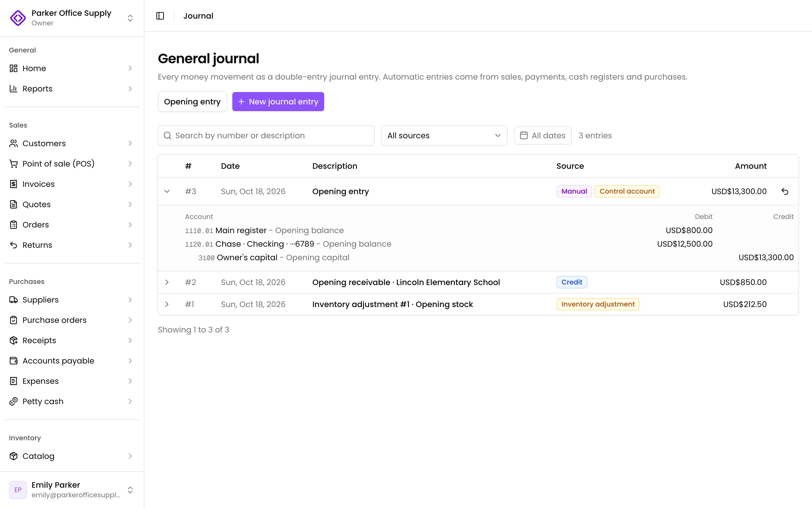
Task: Click the Parker Office Supply logo icon
Action: point(18,18)
